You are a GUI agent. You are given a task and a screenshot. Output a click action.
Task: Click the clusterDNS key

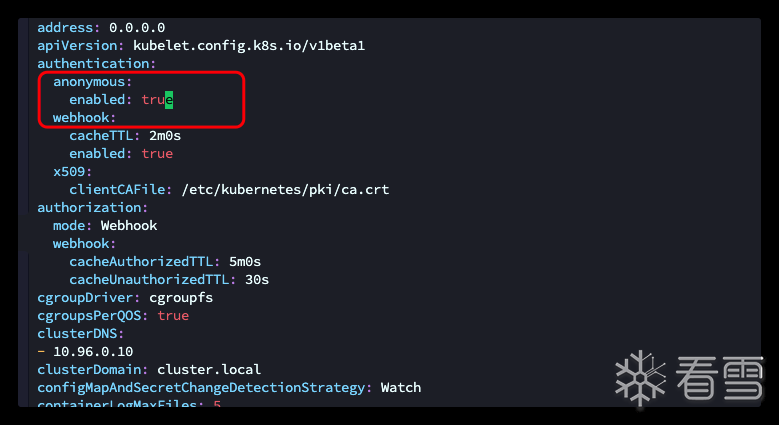80,334
